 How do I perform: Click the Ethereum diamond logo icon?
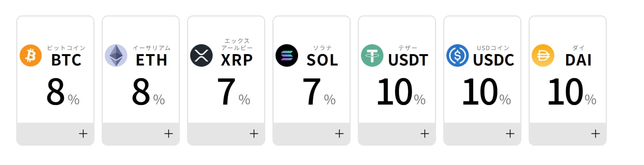tap(116, 55)
